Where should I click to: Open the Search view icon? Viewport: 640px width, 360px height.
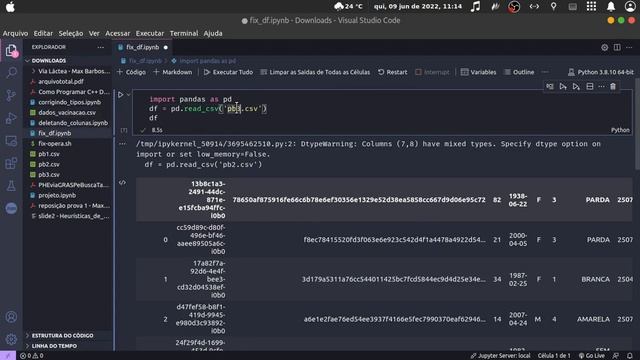point(11,73)
